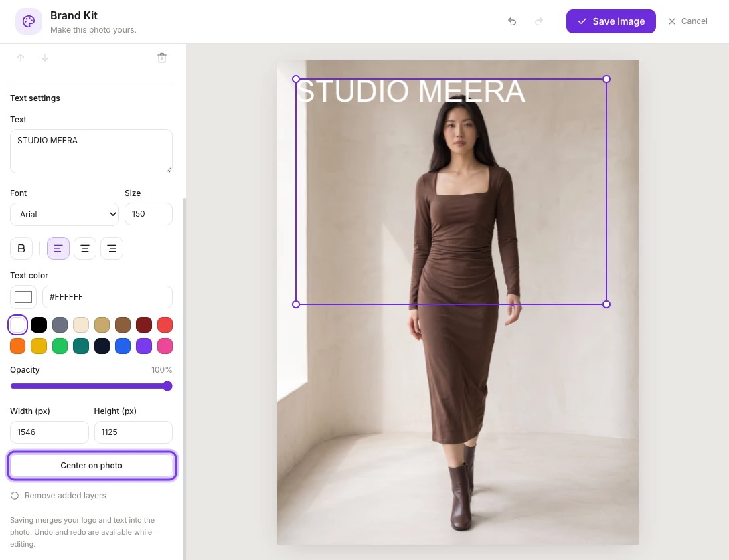Select the tan gold color swatch
Viewport: 729px width, 560px height.
pyautogui.click(x=102, y=325)
